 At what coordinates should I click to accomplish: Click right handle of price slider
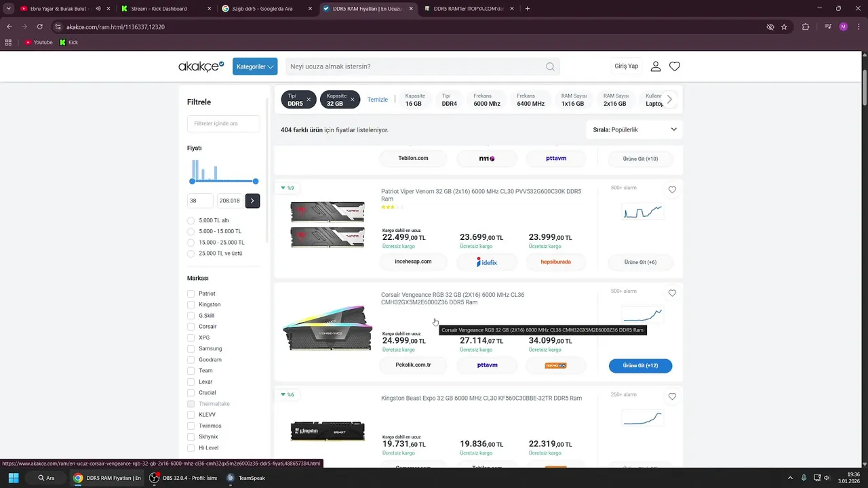coord(256,181)
